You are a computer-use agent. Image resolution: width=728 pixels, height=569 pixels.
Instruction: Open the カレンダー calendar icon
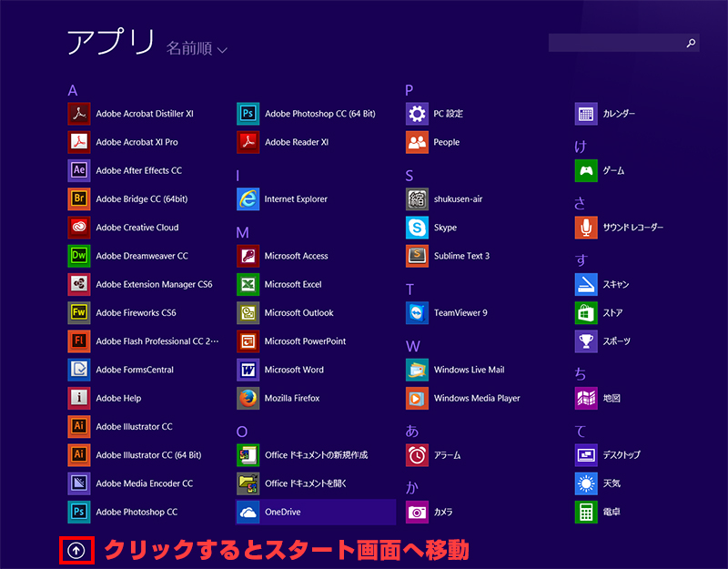coord(586,114)
